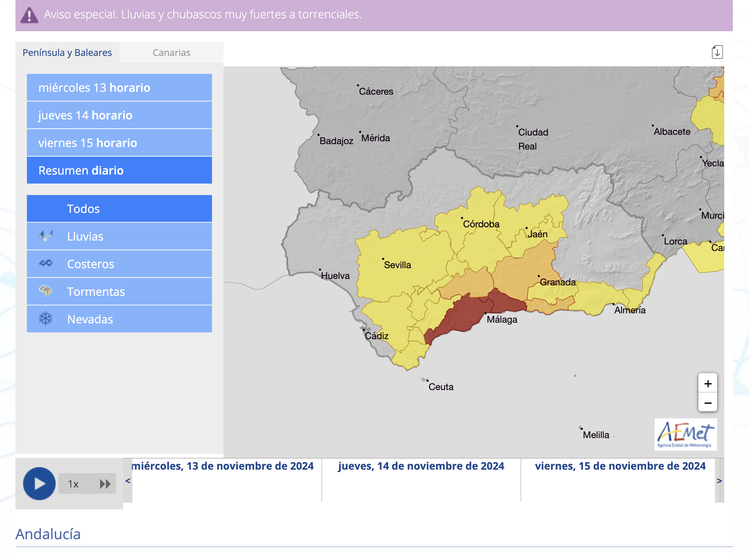Open viernes 15 horario view
Viewport: 749px width, 560px height.
119,143
